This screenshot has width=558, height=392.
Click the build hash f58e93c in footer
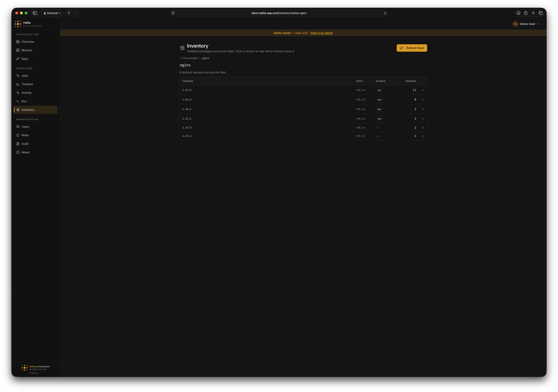tap(34, 373)
